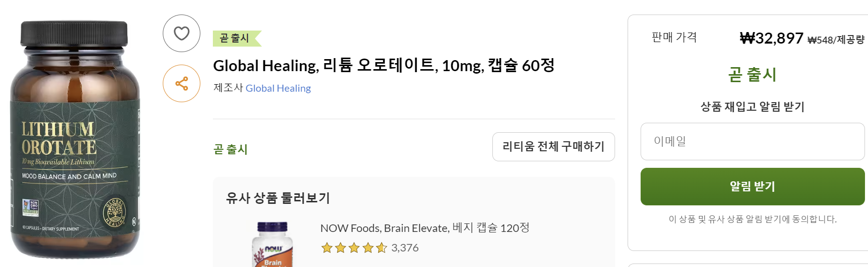Click the large 곧 출시 text in price box

[x=752, y=75]
